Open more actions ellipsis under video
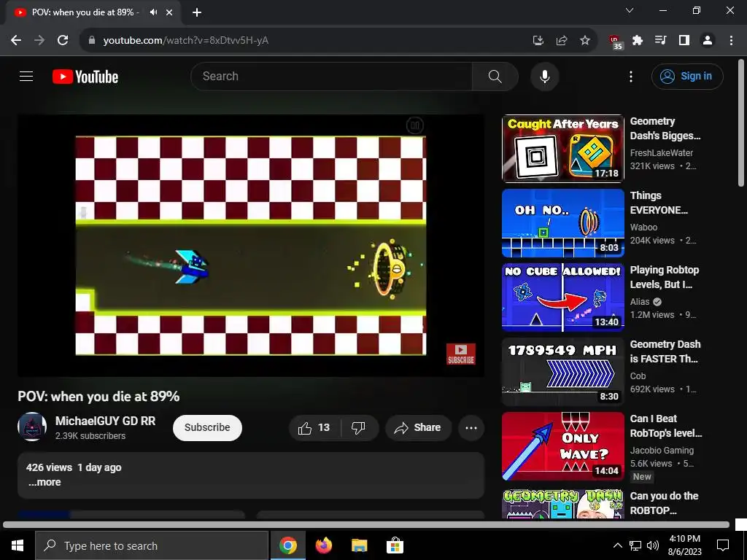Viewport: 747px width, 560px height. [471, 427]
